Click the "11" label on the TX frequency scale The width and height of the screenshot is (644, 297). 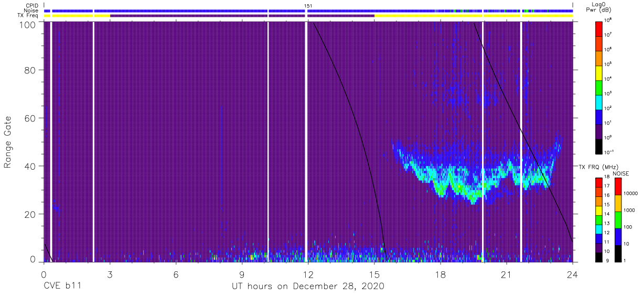(608, 243)
